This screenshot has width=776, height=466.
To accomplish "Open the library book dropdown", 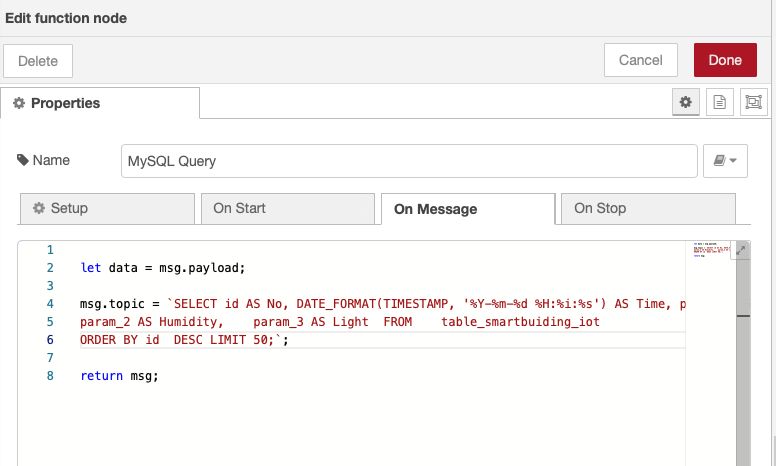I will (725, 161).
